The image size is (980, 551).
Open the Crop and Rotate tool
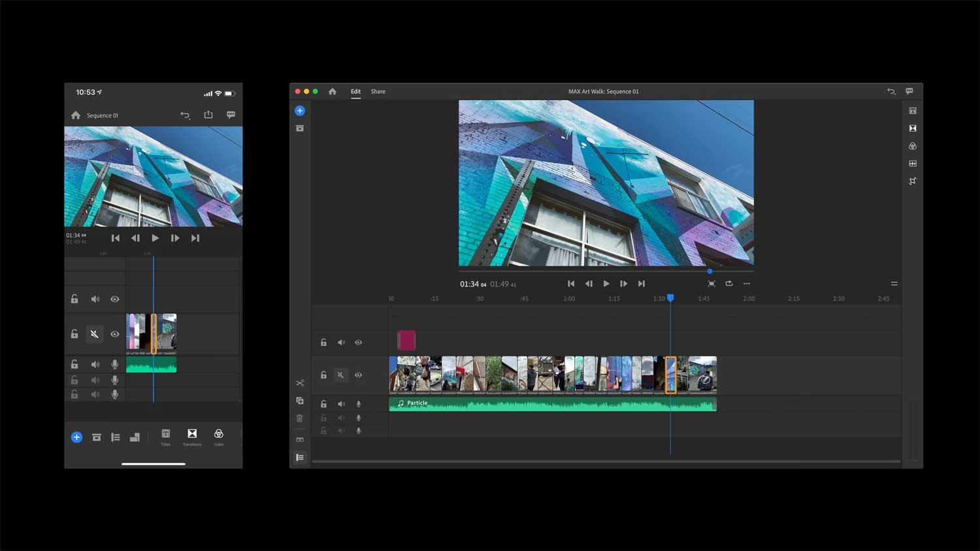coord(913,181)
